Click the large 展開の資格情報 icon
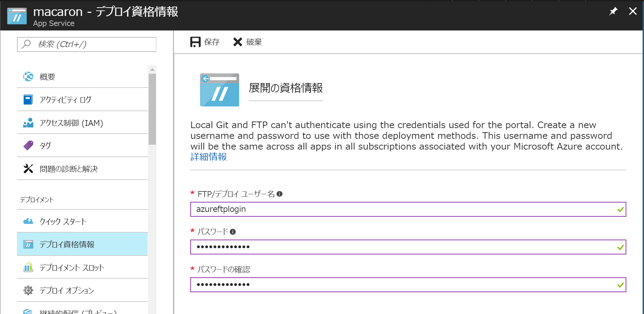 click(x=219, y=90)
